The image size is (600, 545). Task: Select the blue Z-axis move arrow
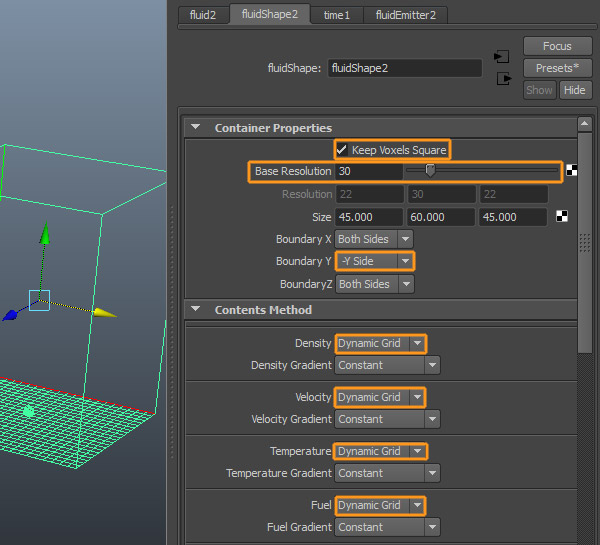coord(10,315)
